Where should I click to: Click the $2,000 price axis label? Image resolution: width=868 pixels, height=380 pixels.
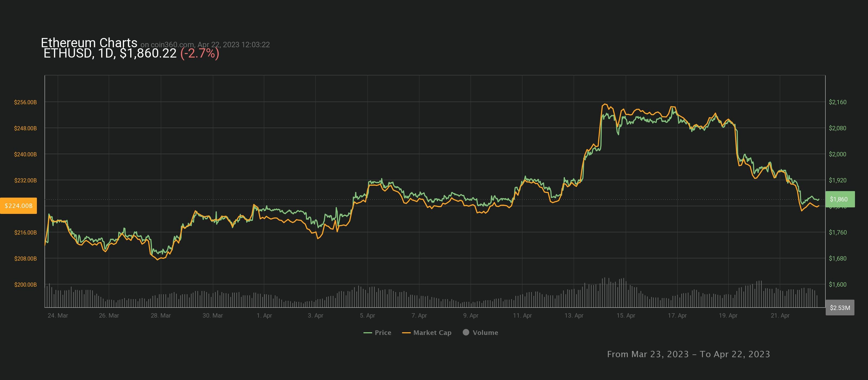838,154
